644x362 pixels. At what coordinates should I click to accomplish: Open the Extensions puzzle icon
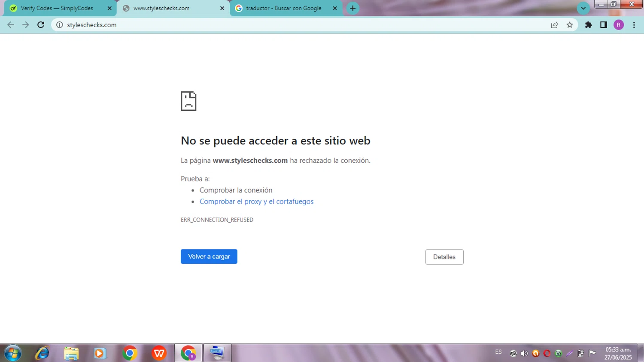pyautogui.click(x=589, y=25)
